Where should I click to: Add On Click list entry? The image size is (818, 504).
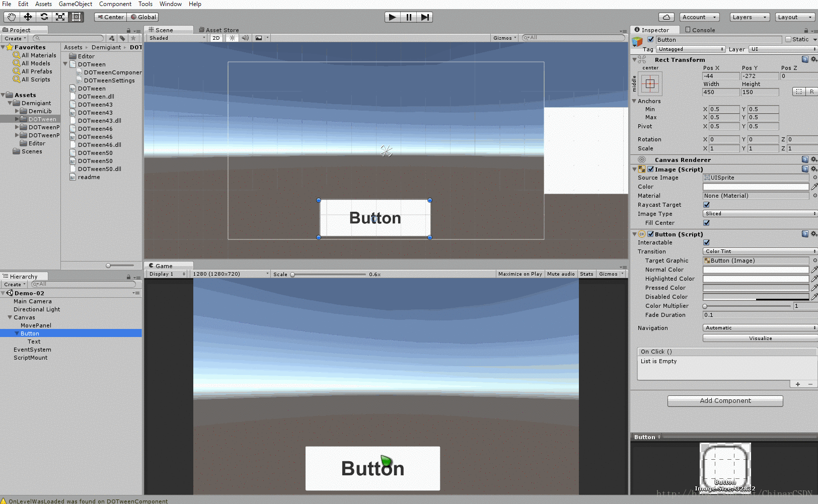[x=798, y=384]
